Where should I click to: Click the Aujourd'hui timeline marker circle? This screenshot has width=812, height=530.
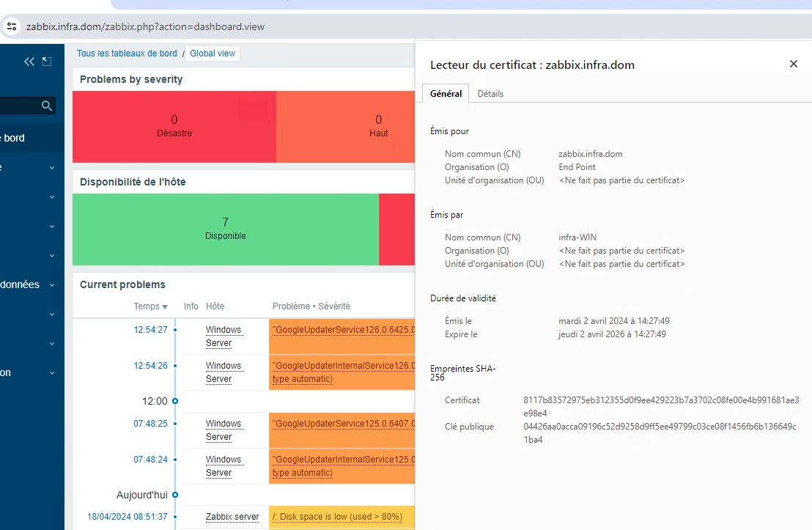pyautogui.click(x=175, y=495)
